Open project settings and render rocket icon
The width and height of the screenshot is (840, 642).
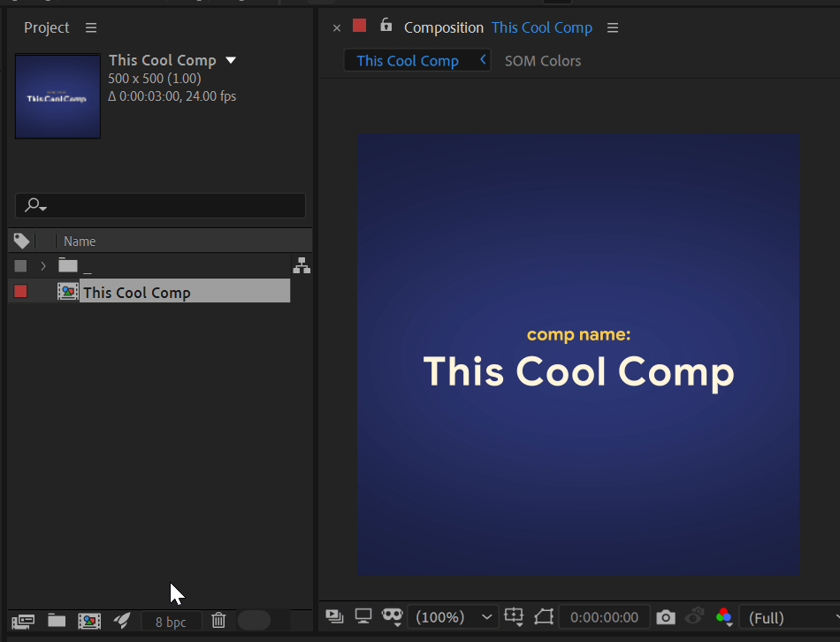(x=122, y=621)
